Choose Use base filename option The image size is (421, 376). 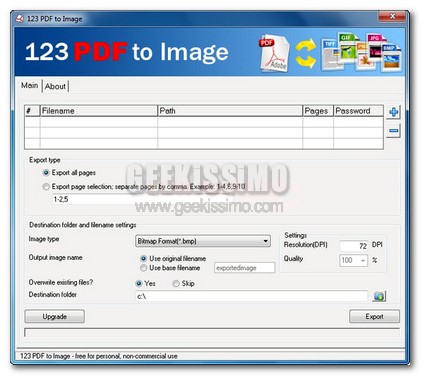click(144, 268)
